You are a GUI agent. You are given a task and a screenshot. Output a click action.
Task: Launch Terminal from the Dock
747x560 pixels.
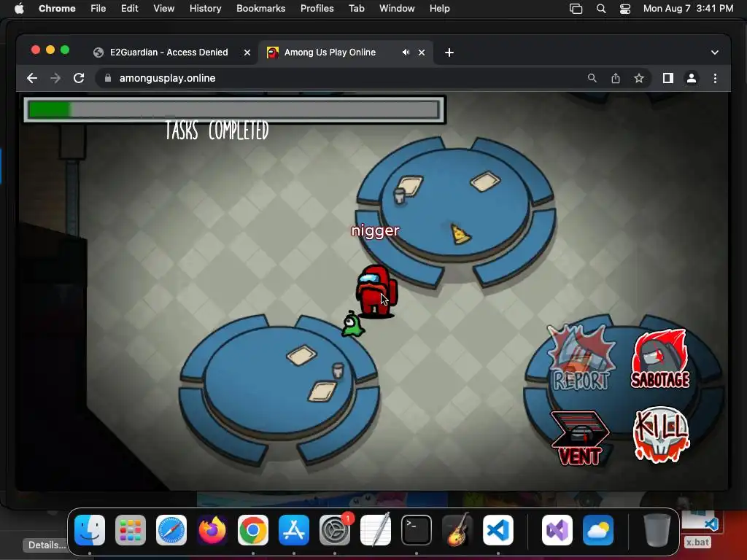pyautogui.click(x=417, y=530)
